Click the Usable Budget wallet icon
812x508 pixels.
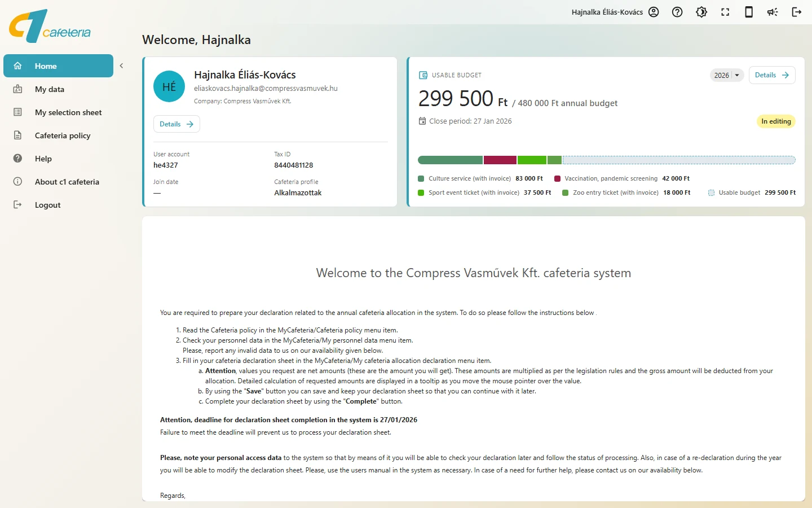pyautogui.click(x=423, y=75)
